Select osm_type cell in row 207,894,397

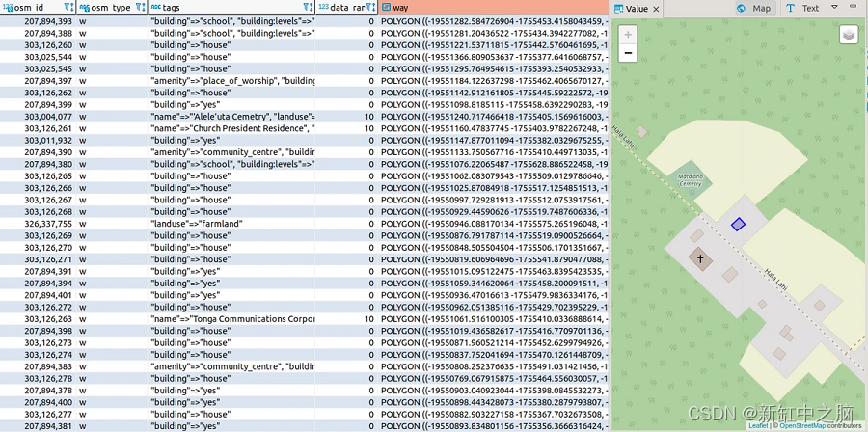click(113, 81)
